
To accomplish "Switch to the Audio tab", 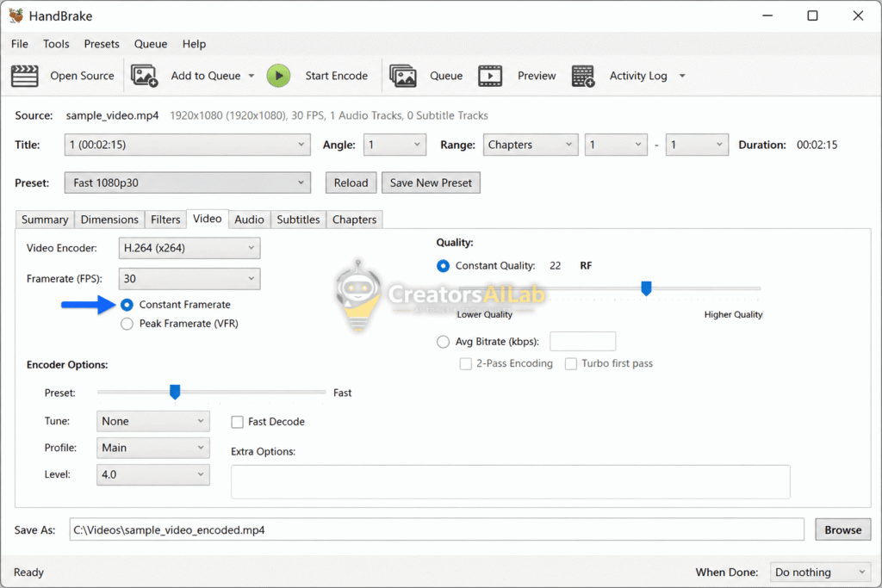I will pos(249,220).
